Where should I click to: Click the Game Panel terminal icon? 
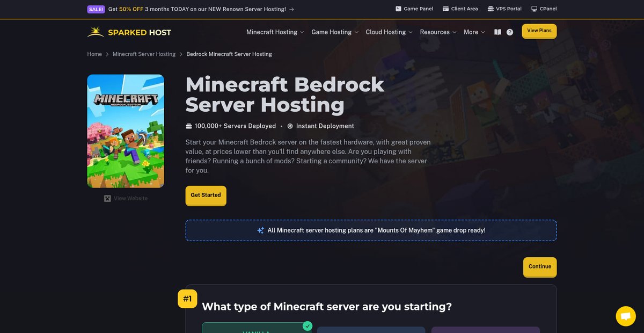tap(398, 9)
